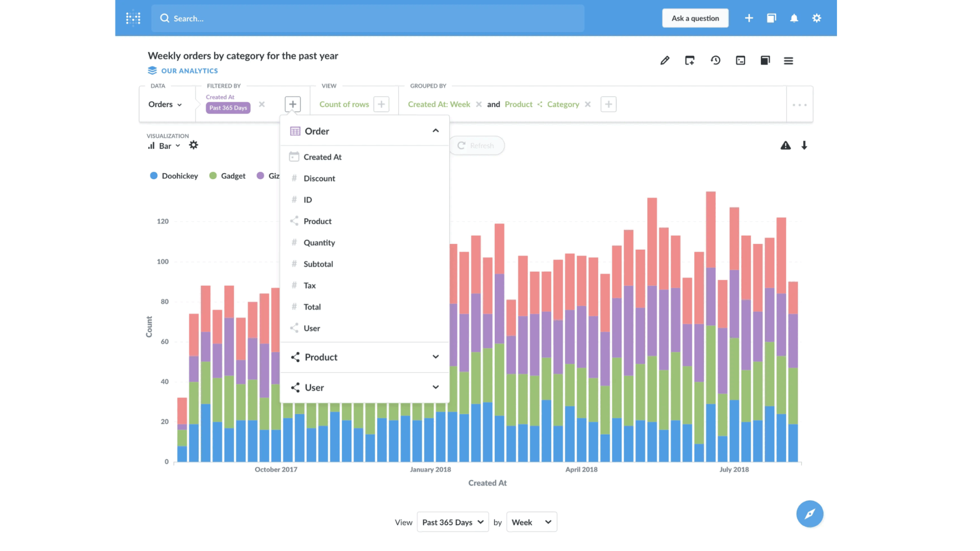
Task: Open the Week granularity dropdown
Action: pos(532,522)
